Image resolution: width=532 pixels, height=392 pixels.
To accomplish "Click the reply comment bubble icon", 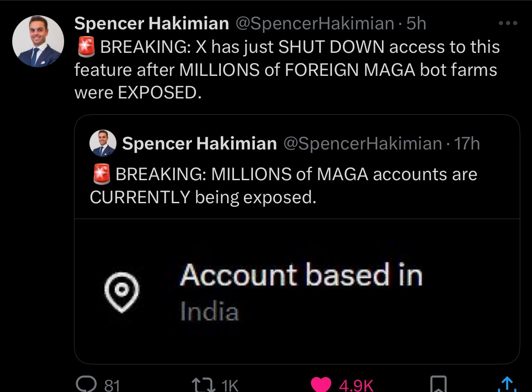I will [84, 384].
